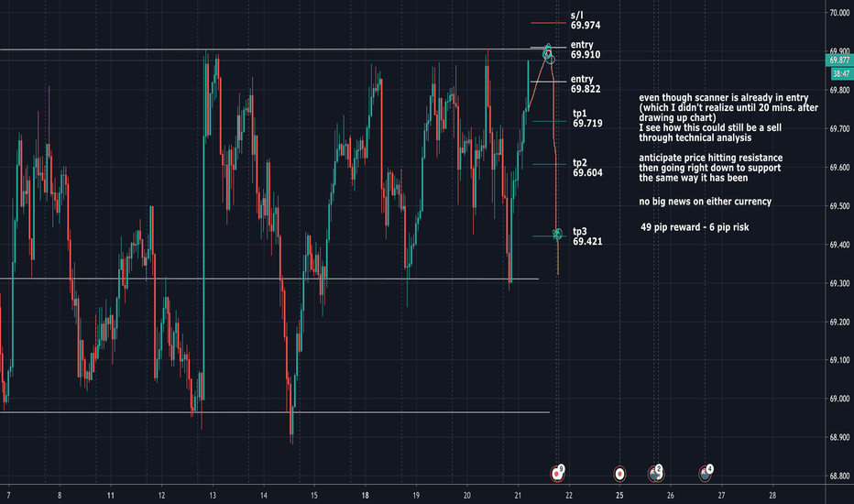Select the s/l 69.974 label
This screenshot has width=854, height=504.
(x=585, y=21)
